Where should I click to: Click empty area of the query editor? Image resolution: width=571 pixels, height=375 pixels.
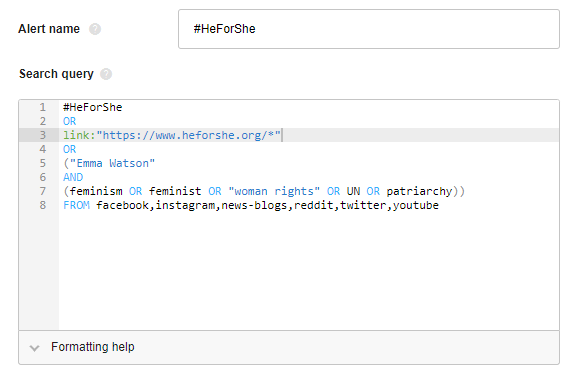click(x=309, y=269)
